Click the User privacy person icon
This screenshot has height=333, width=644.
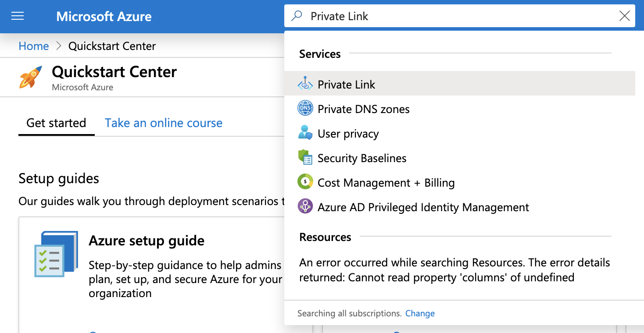(x=305, y=133)
